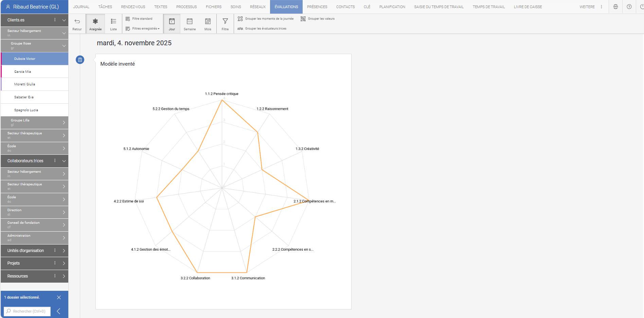
Task: Collapse the Secteur hébergement client group
Action: click(64, 33)
